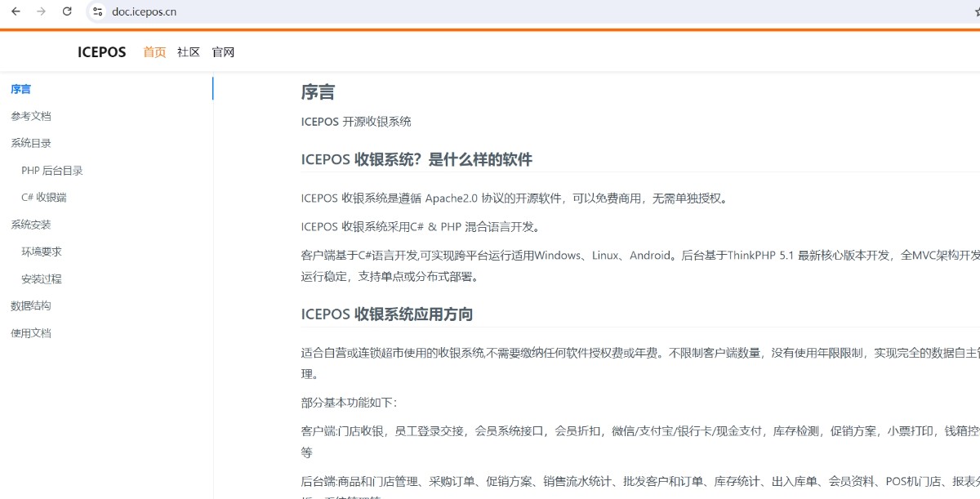Reload the page with the refresh icon

coord(68,11)
